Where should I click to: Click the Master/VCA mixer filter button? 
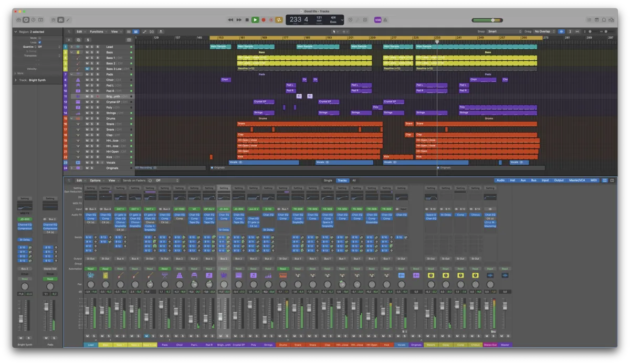coord(576,180)
